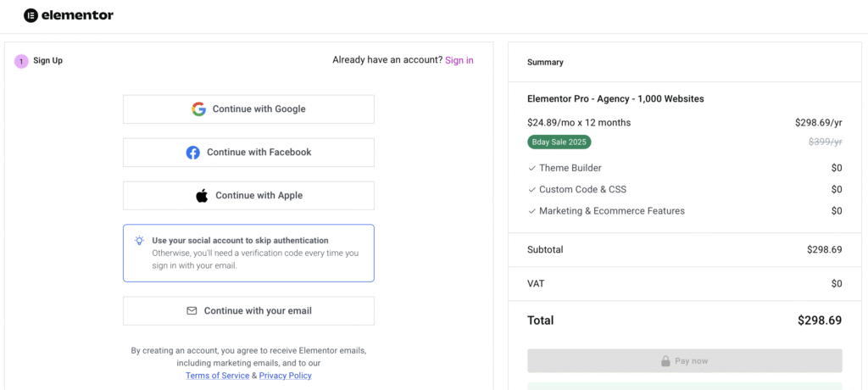868x390 pixels.
Task: Click the envelope email icon
Action: [192, 311]
